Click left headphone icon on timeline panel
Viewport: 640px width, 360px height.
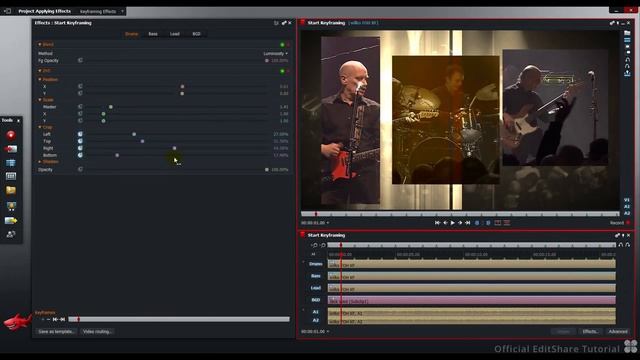(x=620, y=245)
